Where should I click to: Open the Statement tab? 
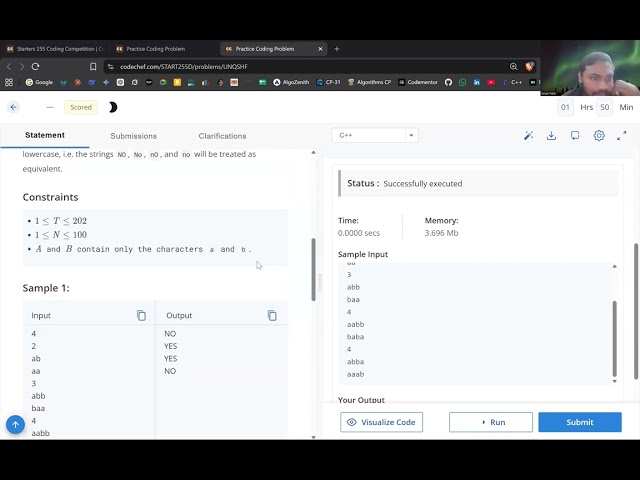point(45,136)
